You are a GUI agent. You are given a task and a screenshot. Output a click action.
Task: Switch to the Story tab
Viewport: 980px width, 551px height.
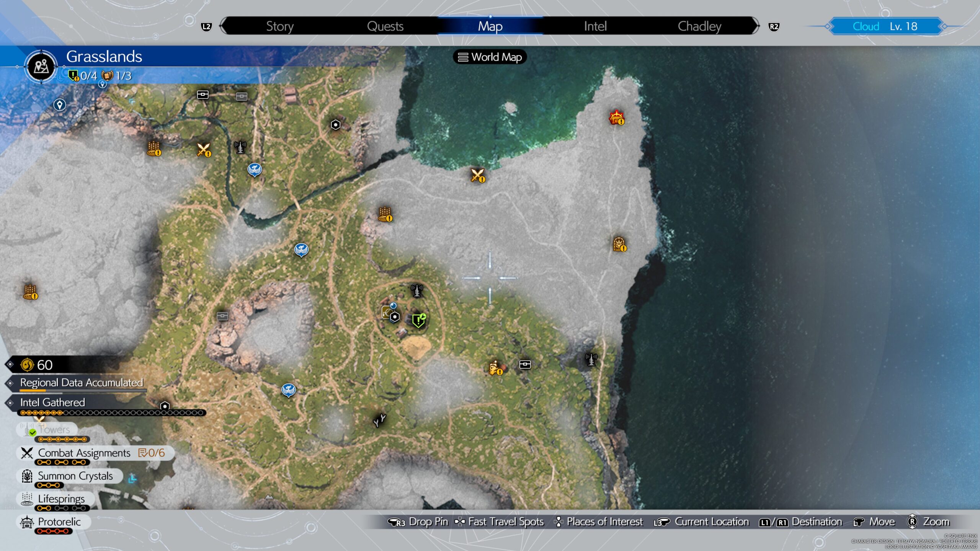[x=280, y=26]
